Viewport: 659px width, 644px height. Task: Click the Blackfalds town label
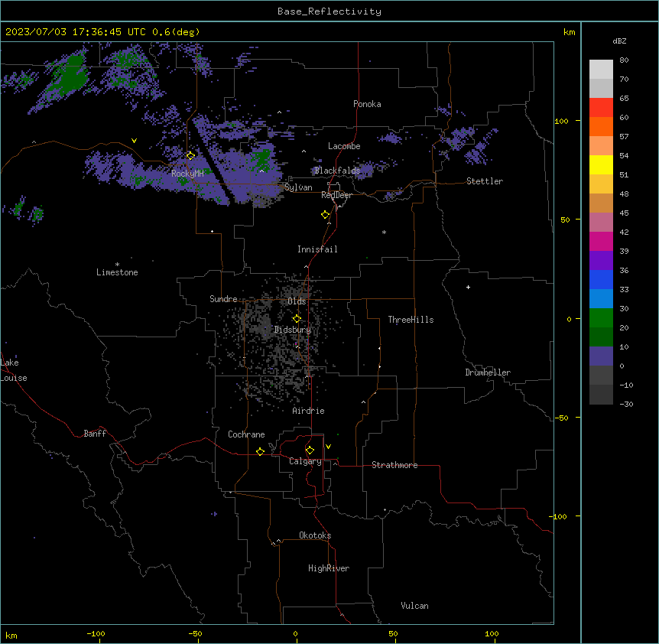(x=337, y=171)
